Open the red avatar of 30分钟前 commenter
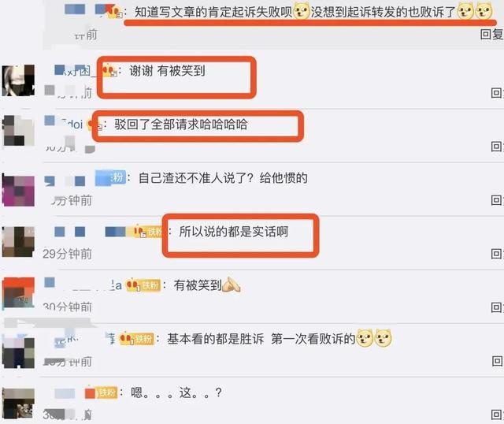Image resolution: width=504 pixels, height=424 pixels. [x=18, y=293]
